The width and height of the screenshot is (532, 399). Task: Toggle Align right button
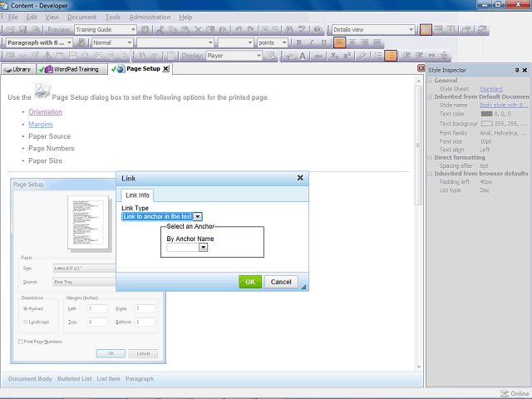click(x=365, y=42)
